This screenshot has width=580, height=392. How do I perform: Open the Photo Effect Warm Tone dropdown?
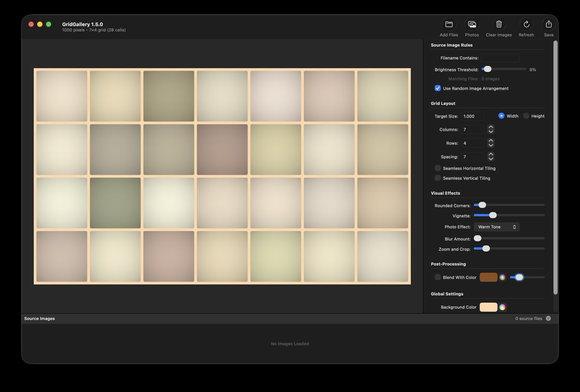click(x=496, y=227)
